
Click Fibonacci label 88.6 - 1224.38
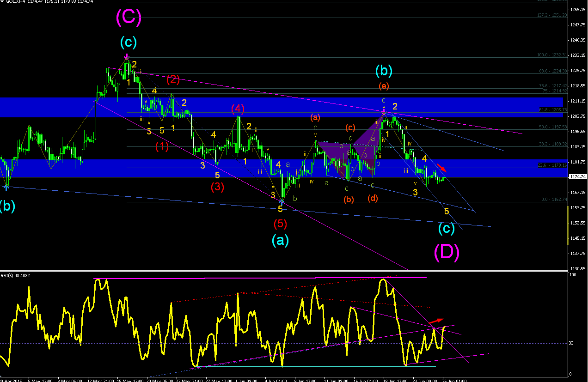pyautogui.click(x=553, y=71)
